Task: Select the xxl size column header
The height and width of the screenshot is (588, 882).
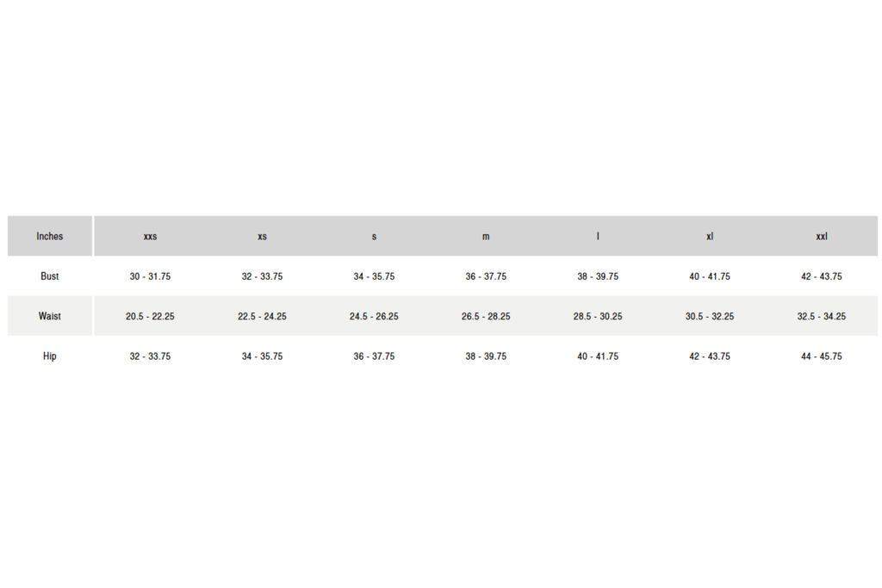Action: (x=822, y=237)
